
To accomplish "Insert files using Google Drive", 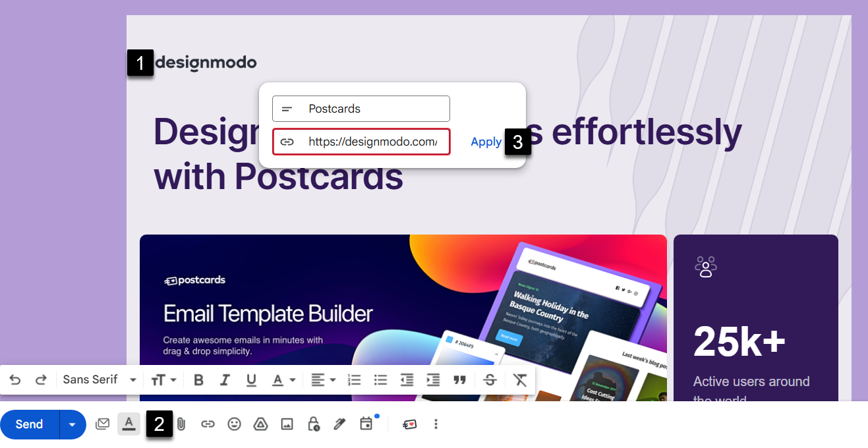I will point(260,424).
